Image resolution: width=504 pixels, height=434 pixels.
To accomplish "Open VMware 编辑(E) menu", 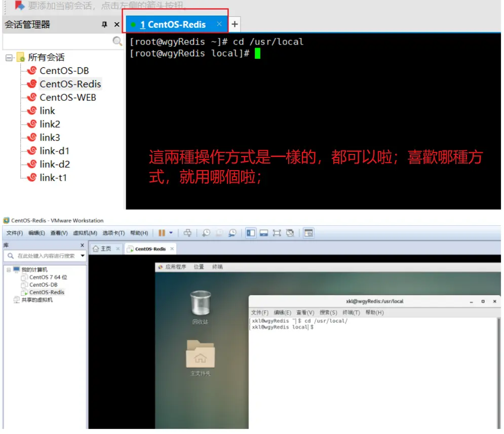I will pyautogui.click(x=36, y=233).
